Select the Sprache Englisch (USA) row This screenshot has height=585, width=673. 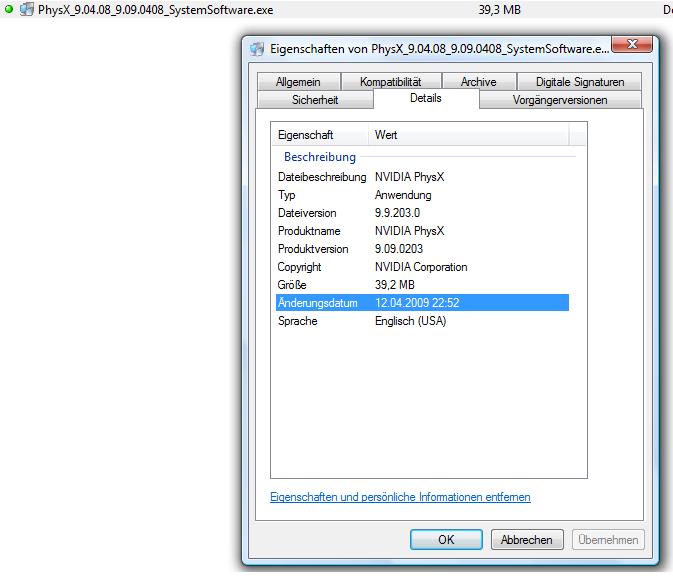(422, 321)
